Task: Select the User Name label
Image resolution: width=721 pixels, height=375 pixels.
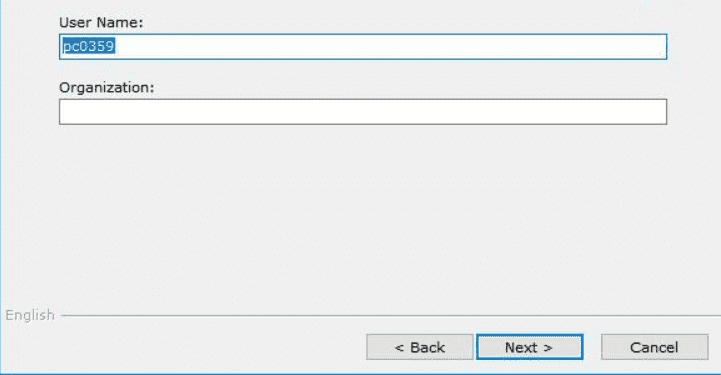Action: 101,22
